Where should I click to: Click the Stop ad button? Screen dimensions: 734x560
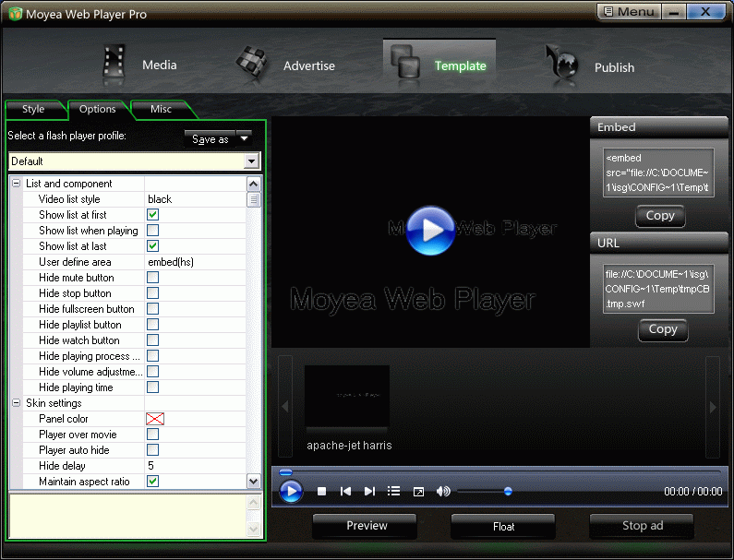pyautogui.click(x=643, y=526)
